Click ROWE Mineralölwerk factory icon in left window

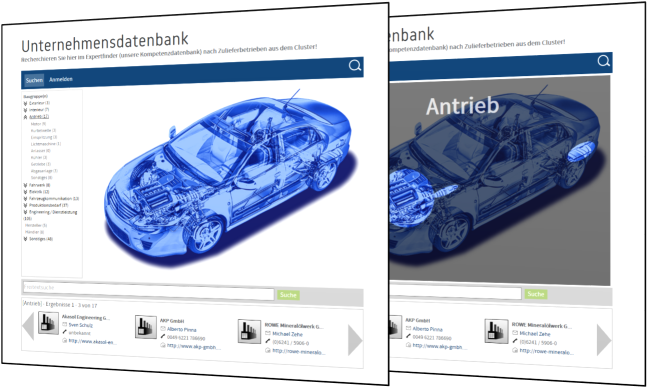coord(249,331)
